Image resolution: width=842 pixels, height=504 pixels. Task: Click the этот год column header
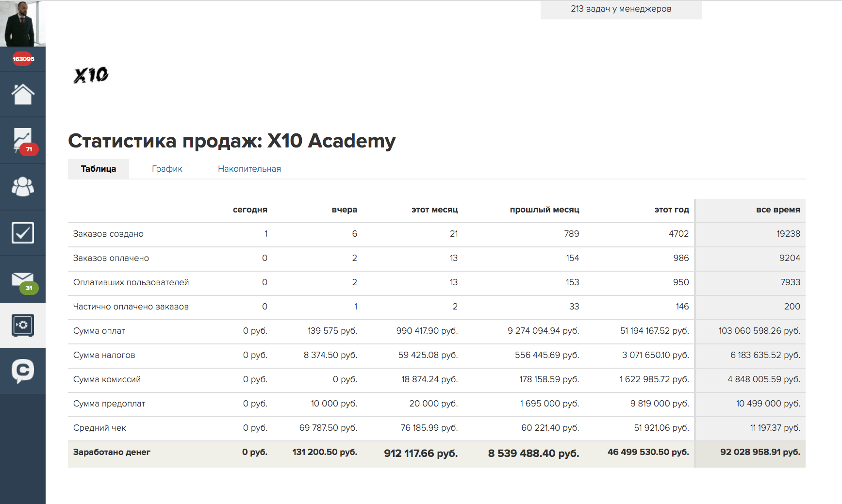[x=672, y=210]
